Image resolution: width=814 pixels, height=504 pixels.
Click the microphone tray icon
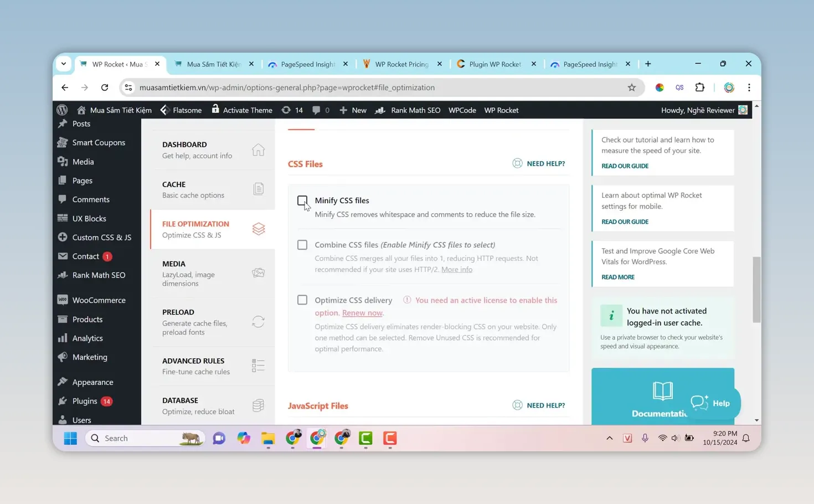point(645,438)
